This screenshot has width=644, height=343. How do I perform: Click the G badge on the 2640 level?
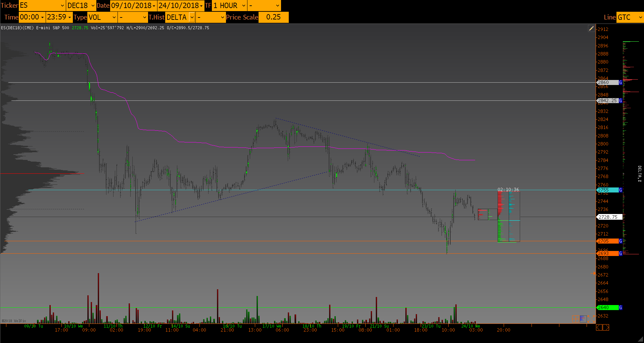(x=620, y=307)
